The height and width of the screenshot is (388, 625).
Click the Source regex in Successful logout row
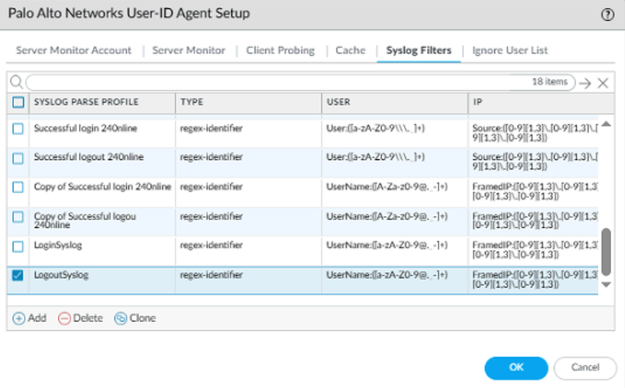point(535,162)
